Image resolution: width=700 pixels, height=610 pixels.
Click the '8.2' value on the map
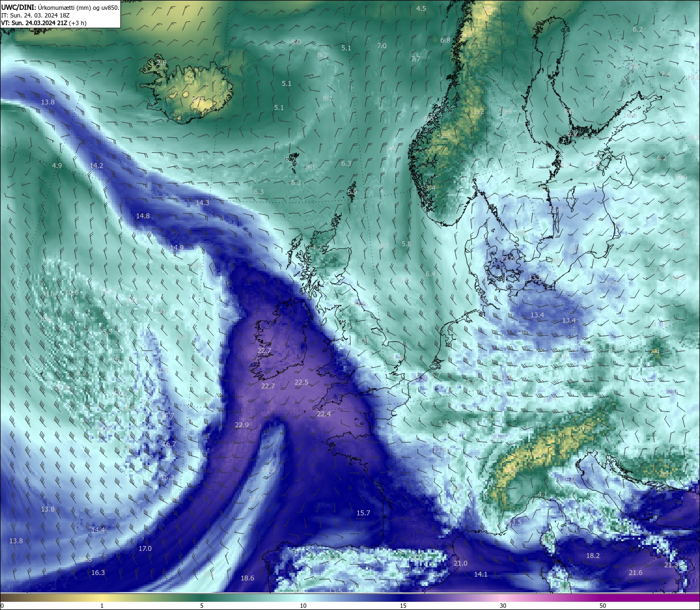[322, 55]
